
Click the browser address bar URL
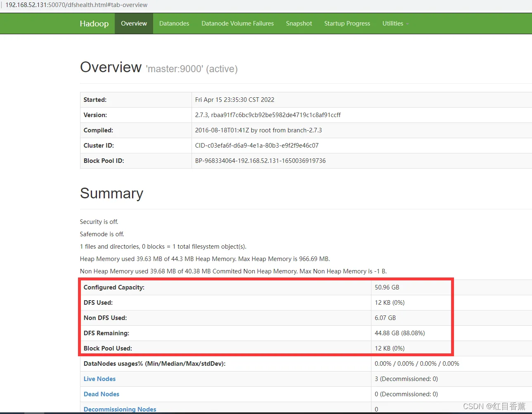tap(76, 5)
